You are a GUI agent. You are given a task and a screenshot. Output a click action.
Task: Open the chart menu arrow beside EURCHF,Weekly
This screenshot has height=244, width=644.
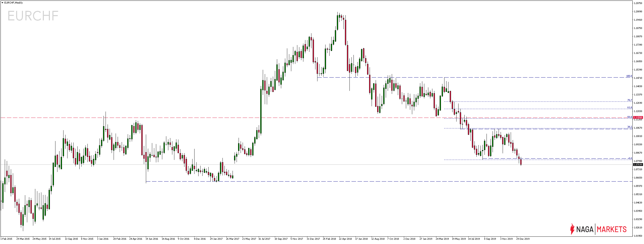tap(2, 3)
